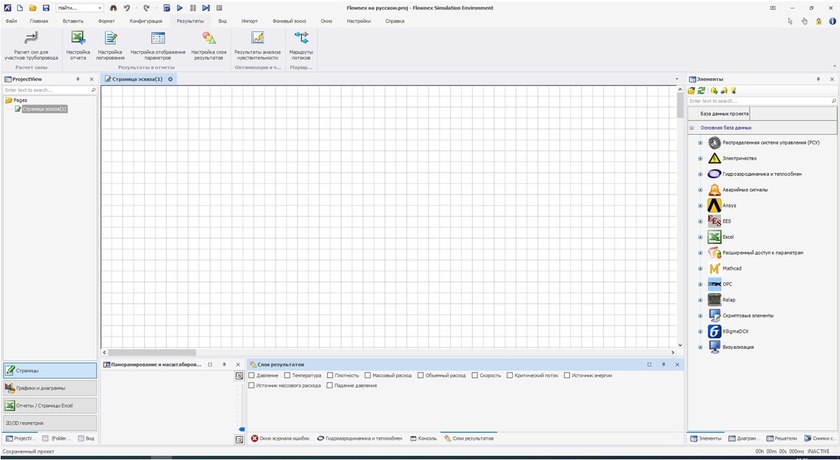Select the Excel icon in Элементы library

click(x=714, y=237)
